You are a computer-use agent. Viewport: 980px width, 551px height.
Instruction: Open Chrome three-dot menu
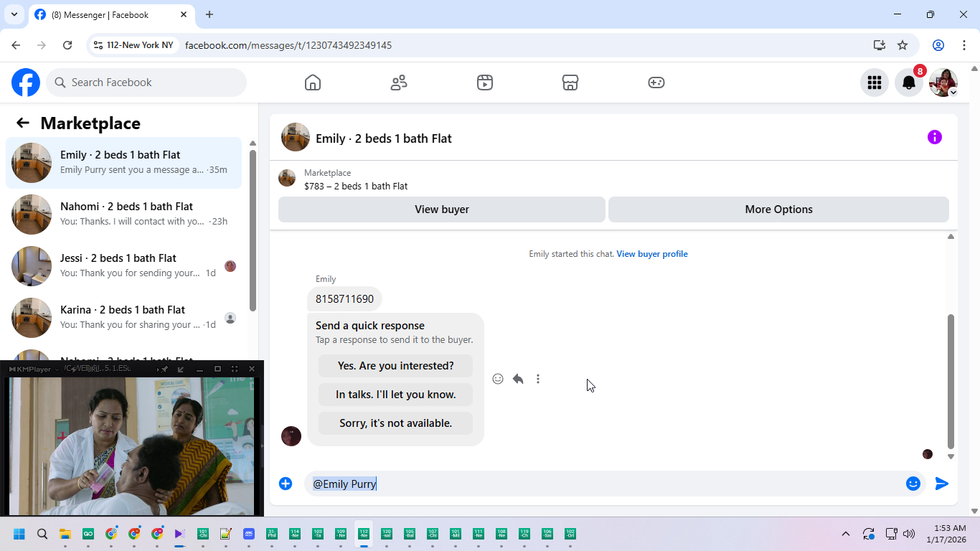(963, 45)
